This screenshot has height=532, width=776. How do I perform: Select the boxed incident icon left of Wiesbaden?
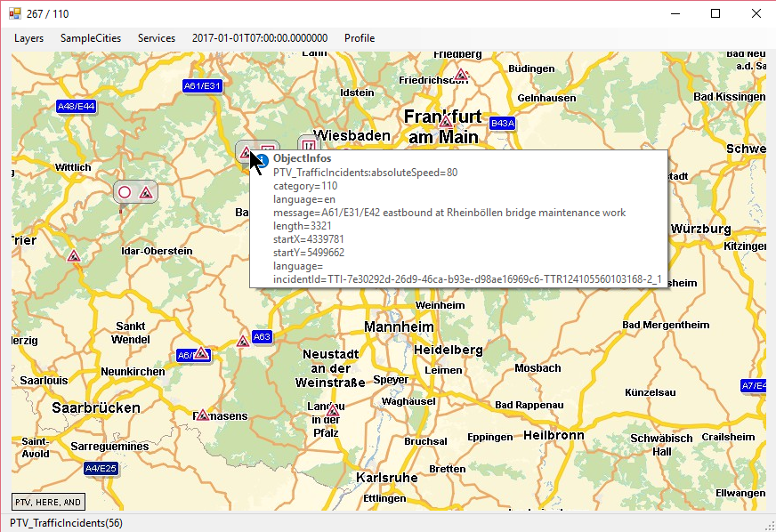[307, 146]
